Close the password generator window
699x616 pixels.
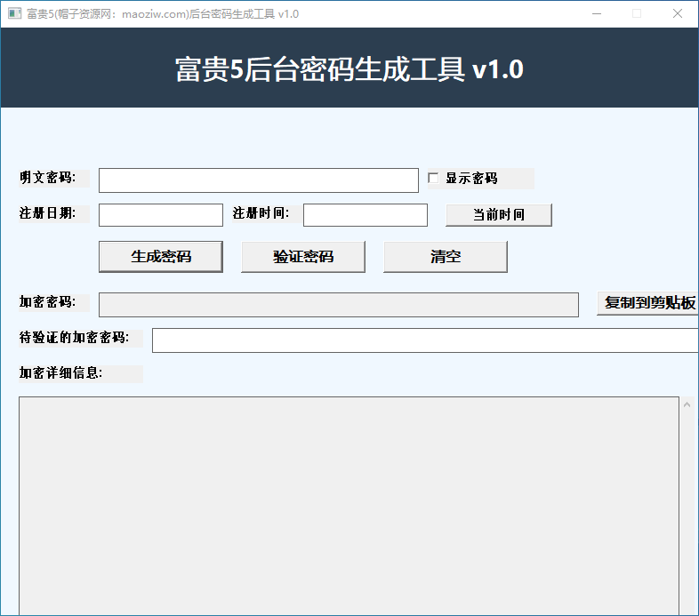pos(678,13)
